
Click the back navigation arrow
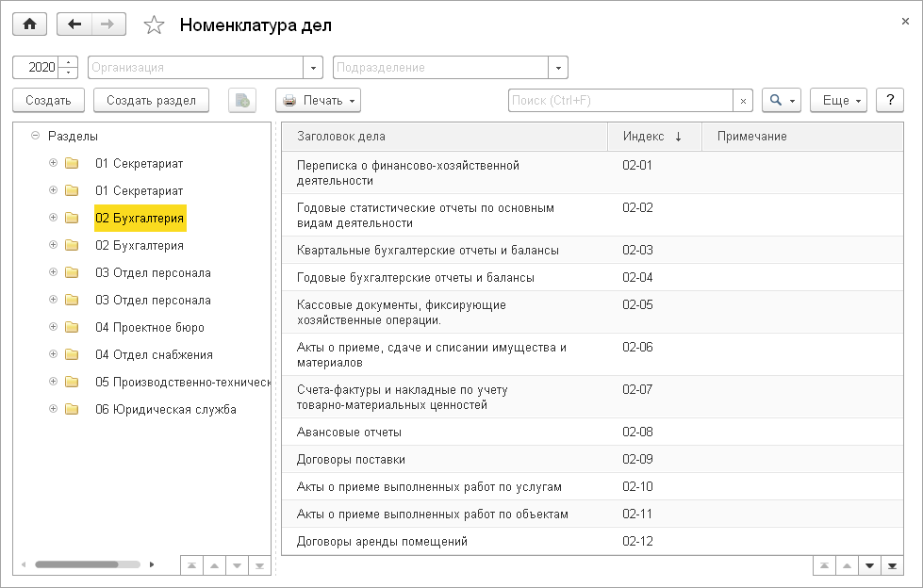(74, 24)
